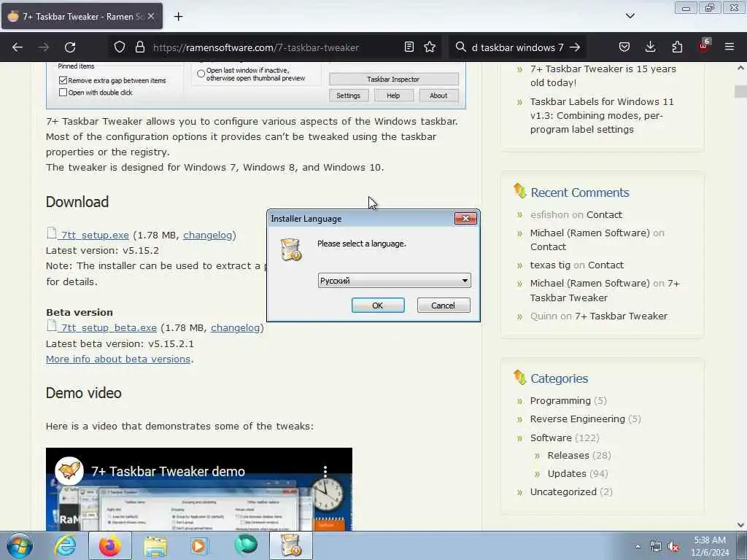Click the Settings button in screenshot

point(348,96)
